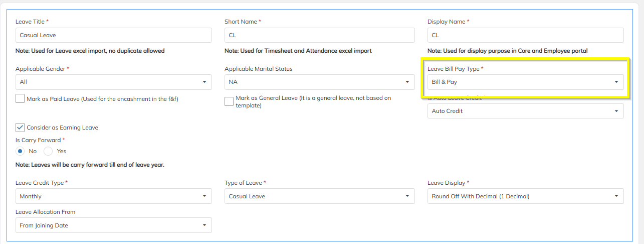Open the Leave Credit Type dropdown

tap(113, 196)
